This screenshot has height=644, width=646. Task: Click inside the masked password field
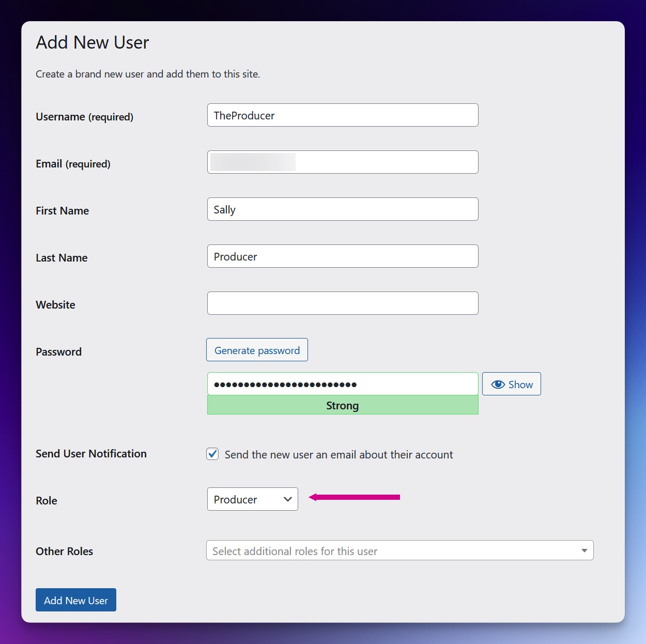click(343, 384)
